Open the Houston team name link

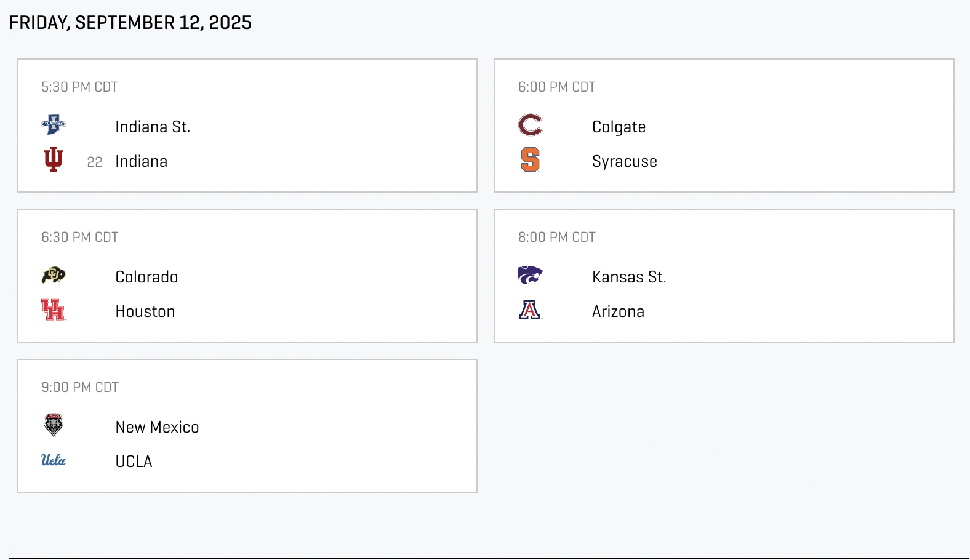coord(145,311)
